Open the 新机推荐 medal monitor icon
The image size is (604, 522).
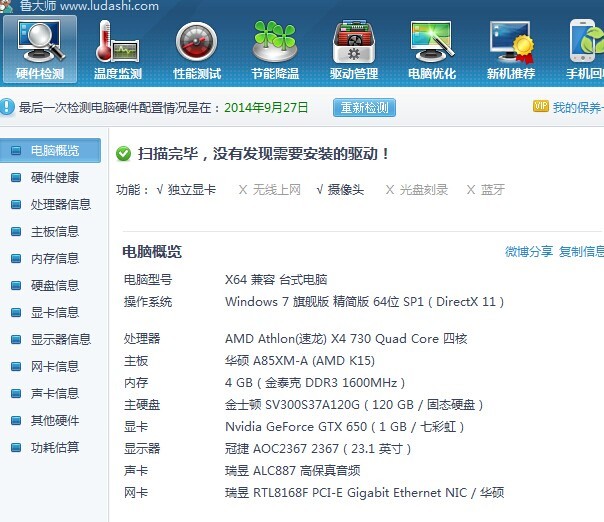tap(511, 49)
